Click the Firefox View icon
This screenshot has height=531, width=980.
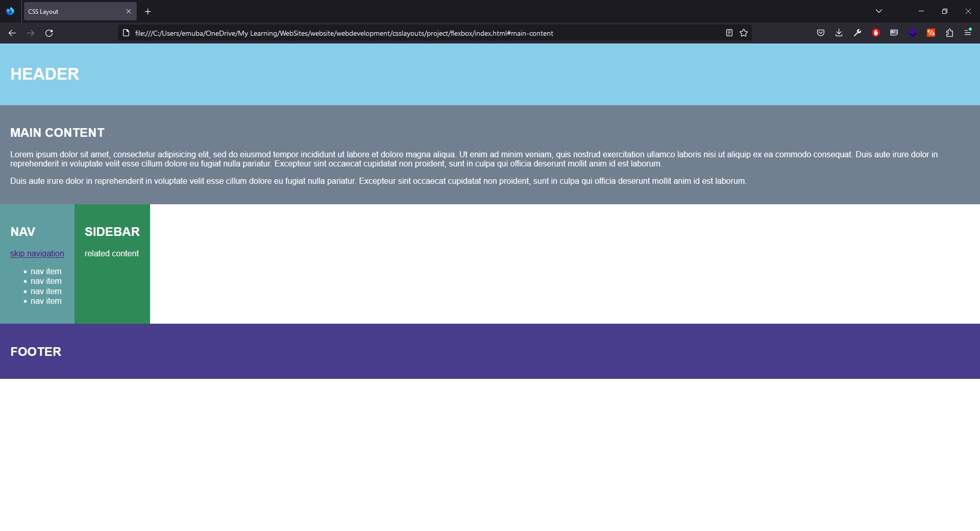[10, 11]
